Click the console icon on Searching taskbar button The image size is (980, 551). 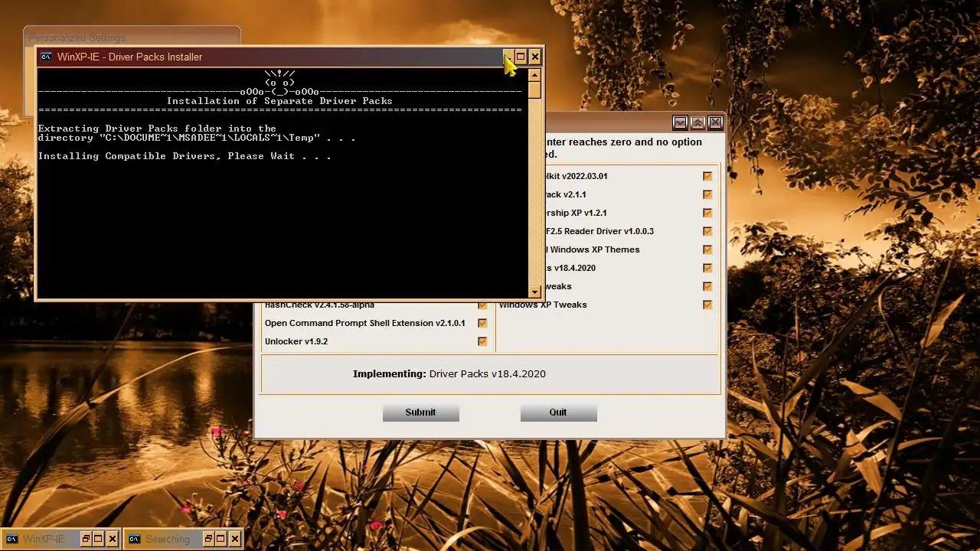133,539
